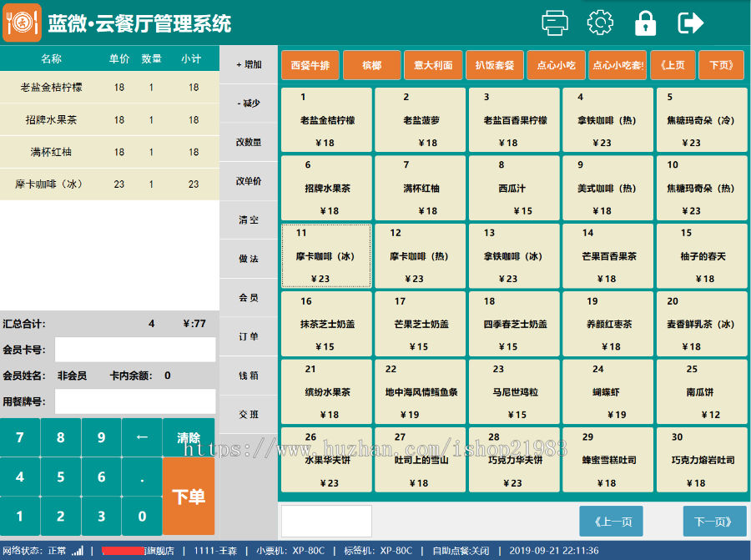The width and height of the screenshot is (751, 560).
Task: Select the 西餐牛排 category tab
Action: pos(310,65)
